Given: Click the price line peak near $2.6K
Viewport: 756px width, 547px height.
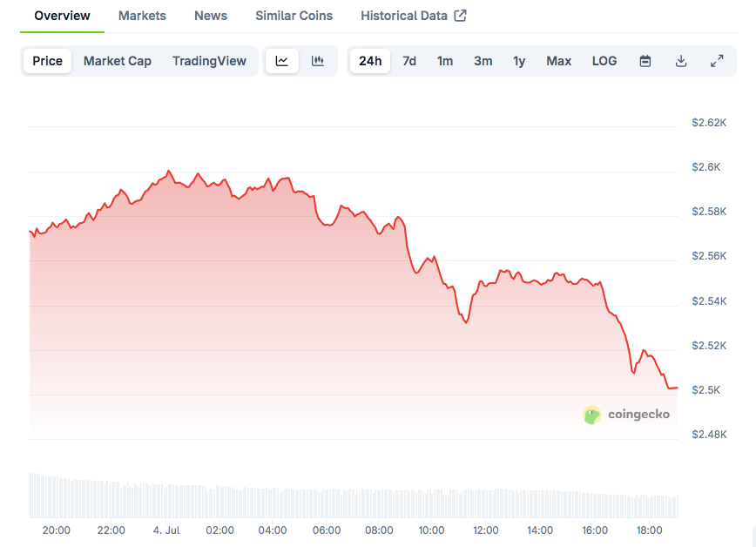Looking at the screenshot, I should coord(168,171).
